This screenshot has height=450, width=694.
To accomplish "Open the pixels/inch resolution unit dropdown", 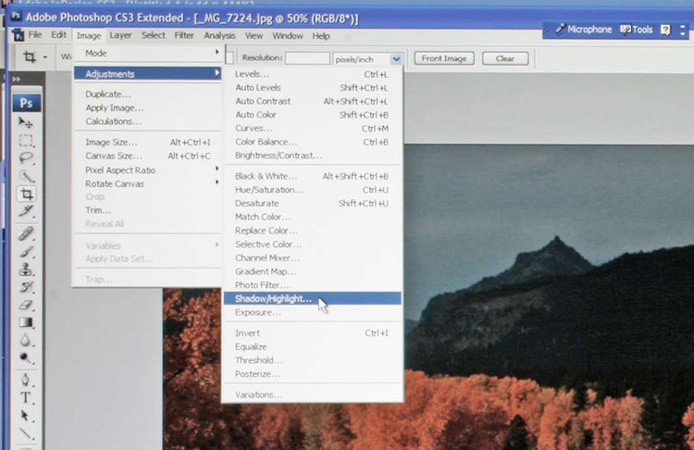I will 396,59.
